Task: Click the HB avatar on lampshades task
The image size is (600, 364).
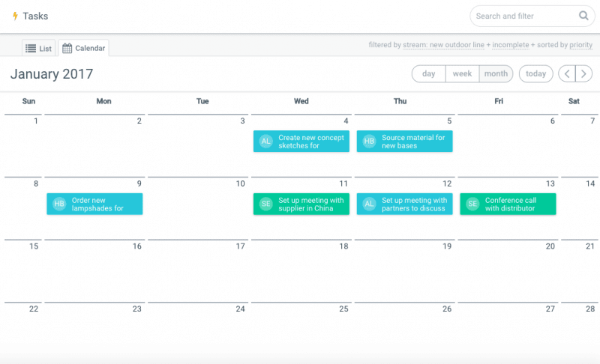Action: coord(59,204)
